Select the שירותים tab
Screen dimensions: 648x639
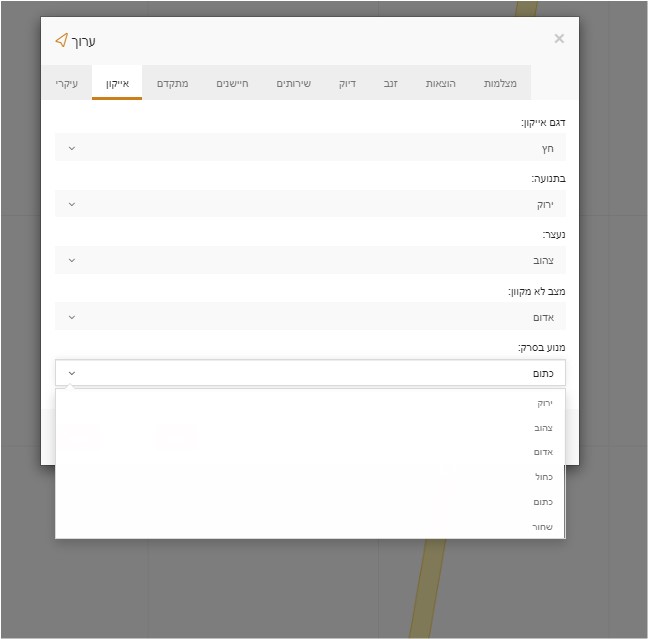293,83
